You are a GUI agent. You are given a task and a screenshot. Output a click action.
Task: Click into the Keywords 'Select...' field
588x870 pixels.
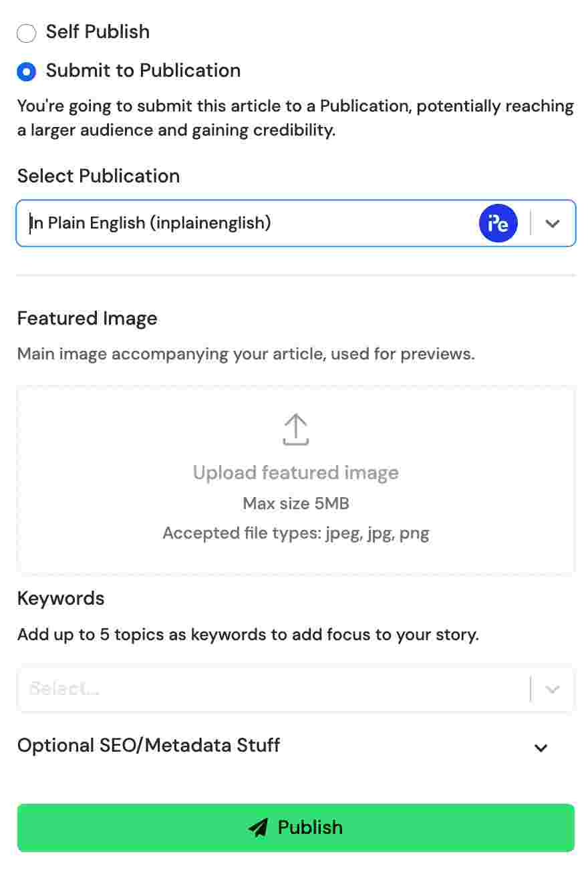[x=267, y=689]
